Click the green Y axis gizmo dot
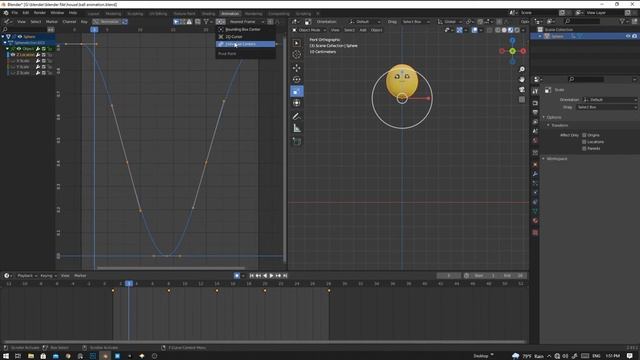Image resolution: width=640 pixels, height=360 pixels. [512, 51]
